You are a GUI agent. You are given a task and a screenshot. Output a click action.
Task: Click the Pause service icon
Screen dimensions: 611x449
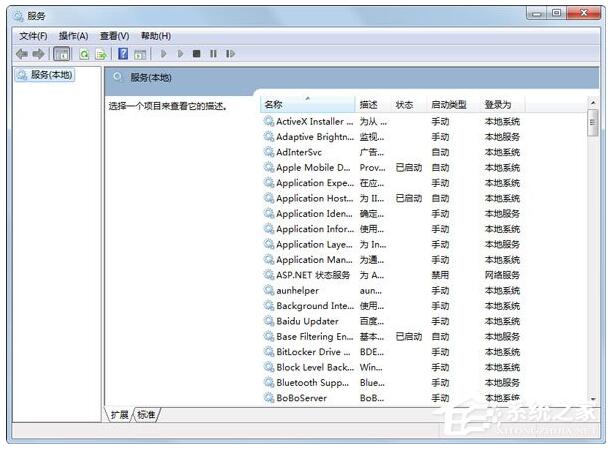pos(213,53)
